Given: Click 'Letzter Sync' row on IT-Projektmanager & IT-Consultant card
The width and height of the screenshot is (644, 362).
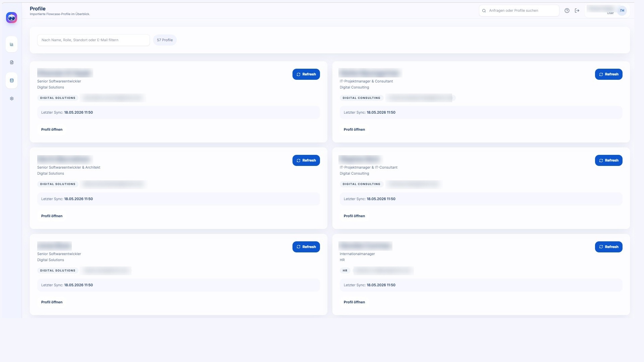Looking at the screenshot, I should (x=481, y=199).
